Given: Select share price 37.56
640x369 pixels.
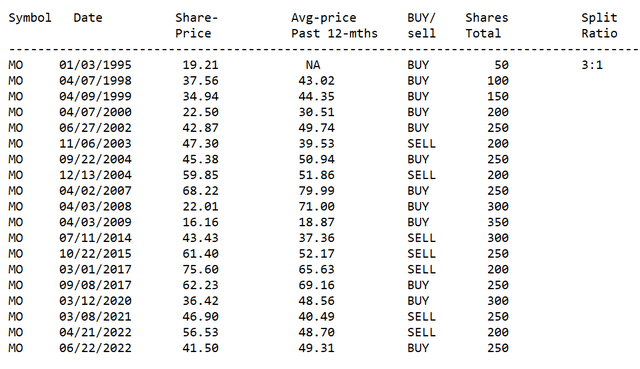Looking at the screenshot, I should click(200, 81).
